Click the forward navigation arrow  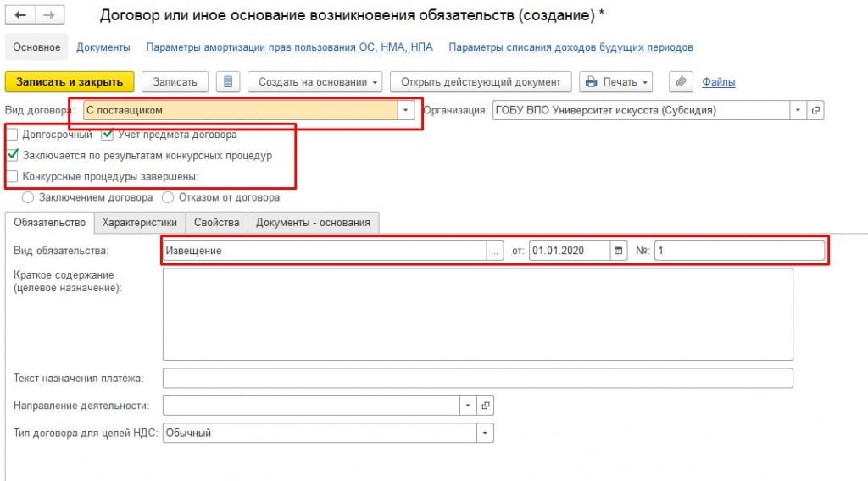pyautogui.click(x=48, y=16)
